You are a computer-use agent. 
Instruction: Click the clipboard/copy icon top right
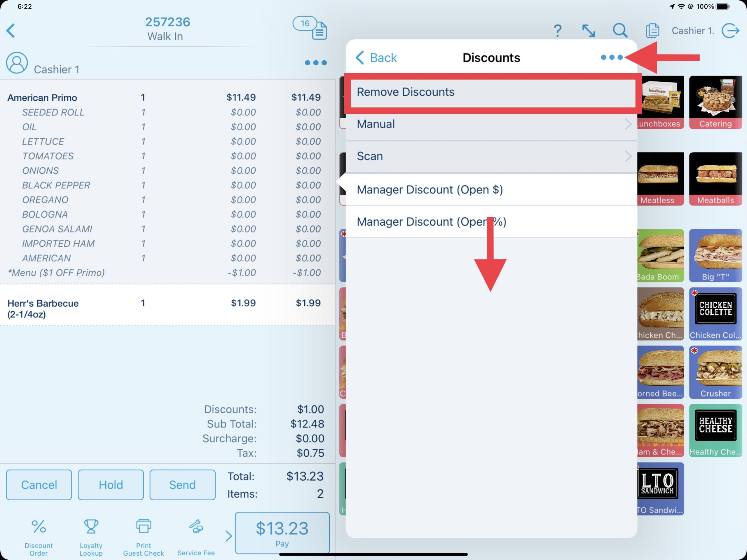(651, 31)
